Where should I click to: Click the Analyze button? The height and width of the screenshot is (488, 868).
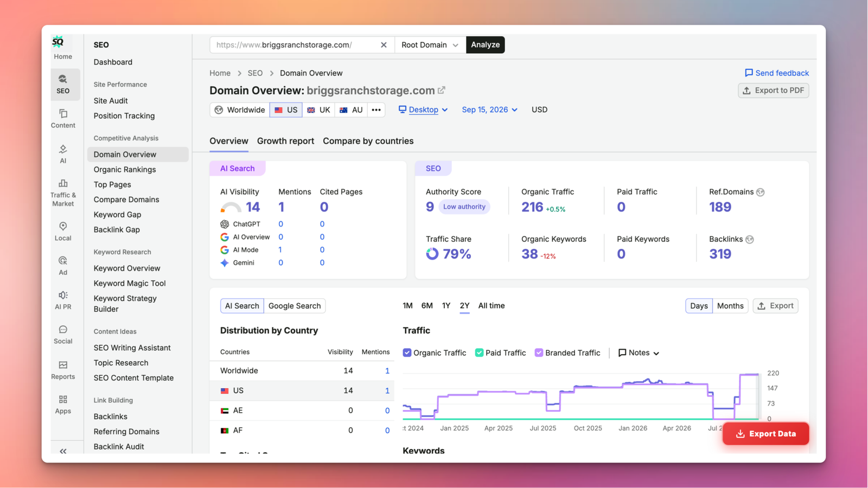(485, 45)
